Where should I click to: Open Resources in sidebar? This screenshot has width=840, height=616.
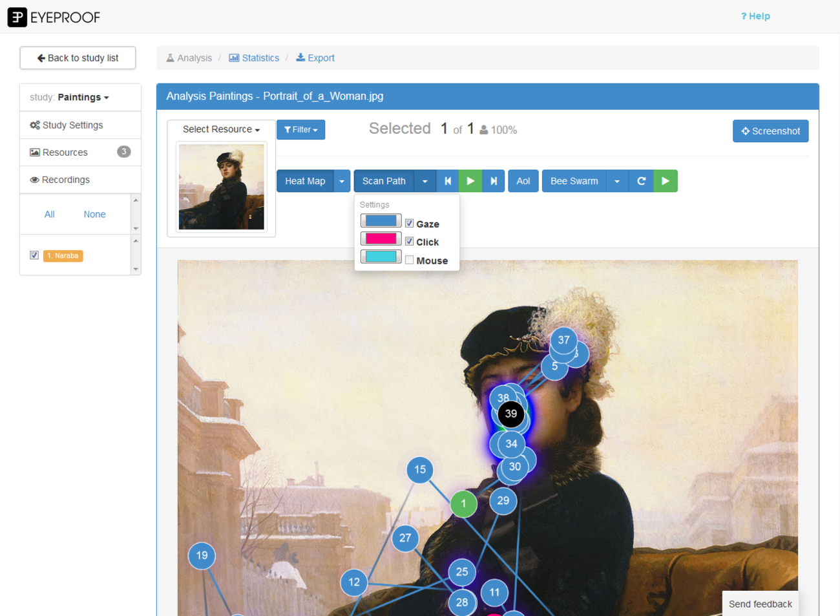pos(80,153)
